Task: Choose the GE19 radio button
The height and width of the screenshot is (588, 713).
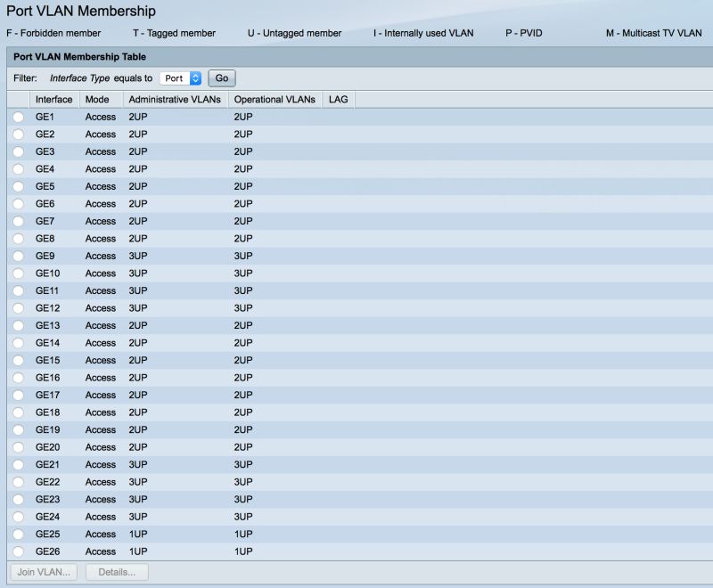Action: 18,430
